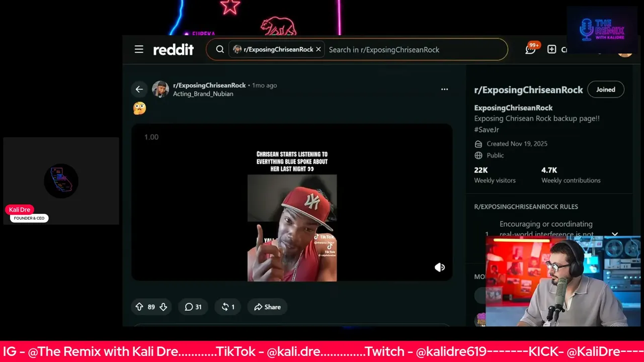Click the Public globe icon

point(478,155)
